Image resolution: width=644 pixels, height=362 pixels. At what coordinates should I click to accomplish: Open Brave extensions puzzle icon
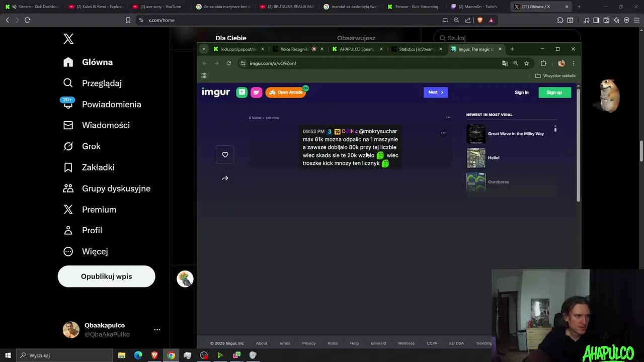560,20
